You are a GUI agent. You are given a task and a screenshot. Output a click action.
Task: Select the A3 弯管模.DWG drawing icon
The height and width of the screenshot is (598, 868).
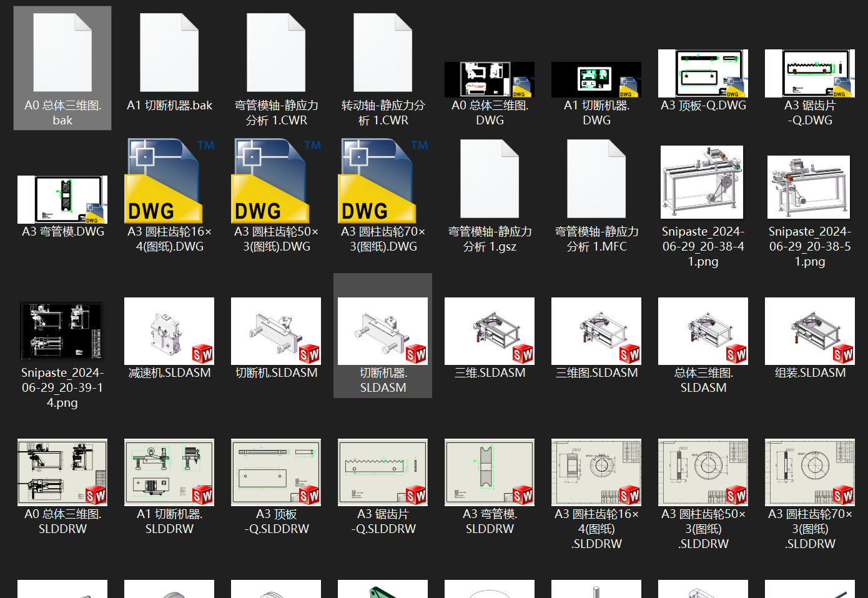point(62,199)
